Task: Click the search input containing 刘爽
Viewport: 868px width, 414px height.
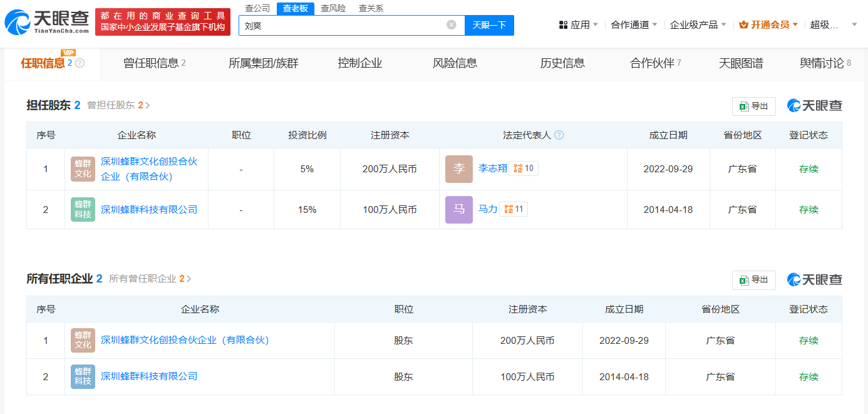Action: tap(344, 25)
